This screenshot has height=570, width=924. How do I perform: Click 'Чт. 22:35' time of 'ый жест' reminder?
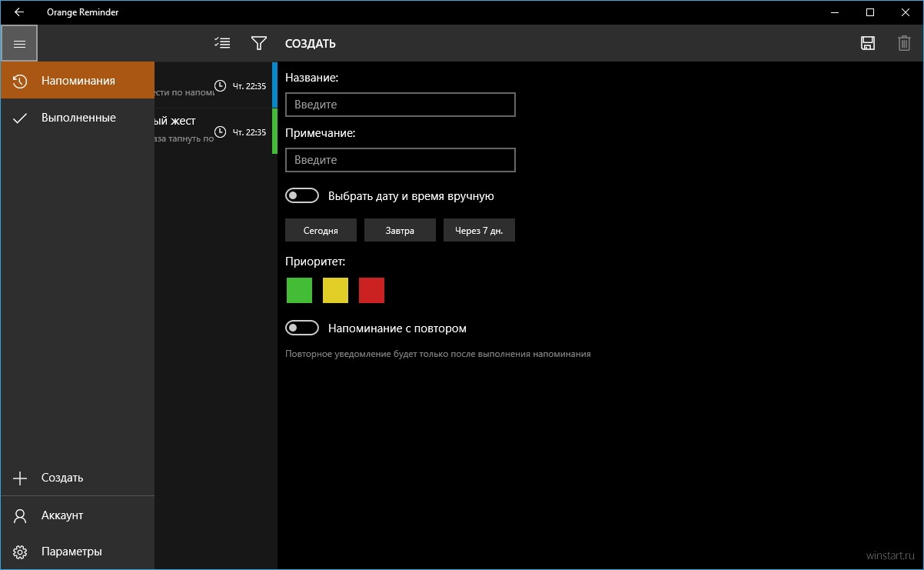[249, 132]
